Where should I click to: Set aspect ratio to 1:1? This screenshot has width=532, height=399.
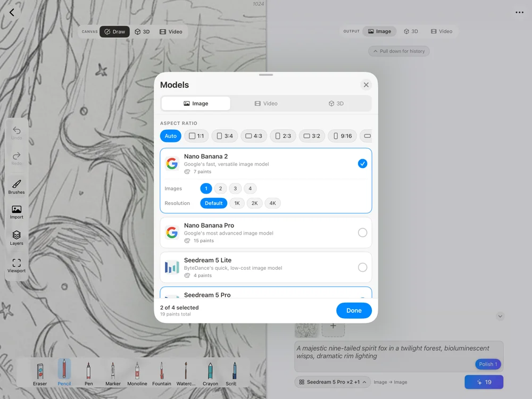[196, 136]
